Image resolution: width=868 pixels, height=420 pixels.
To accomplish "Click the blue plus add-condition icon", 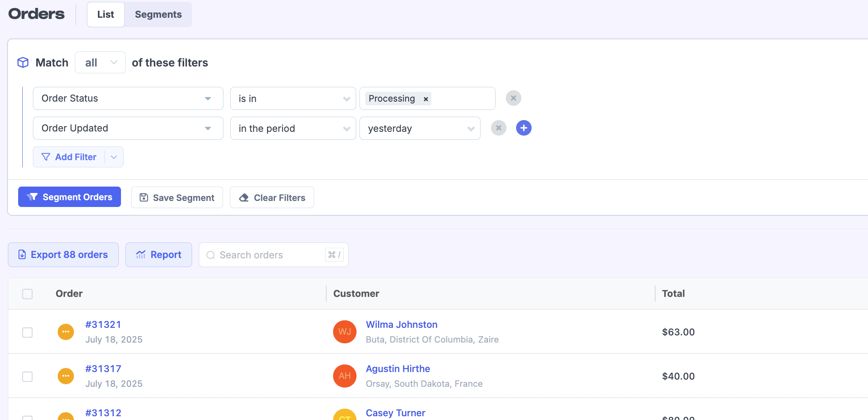I will click(524, 128).
